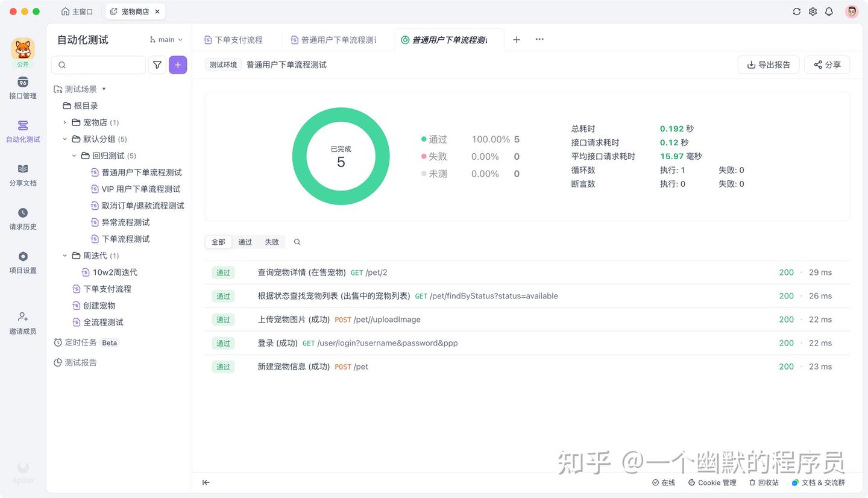Image resolution: width=868 pixels, height=498 pixels.
Task: Switch to 下单支付流程 tab
Action: pos(233,40)
